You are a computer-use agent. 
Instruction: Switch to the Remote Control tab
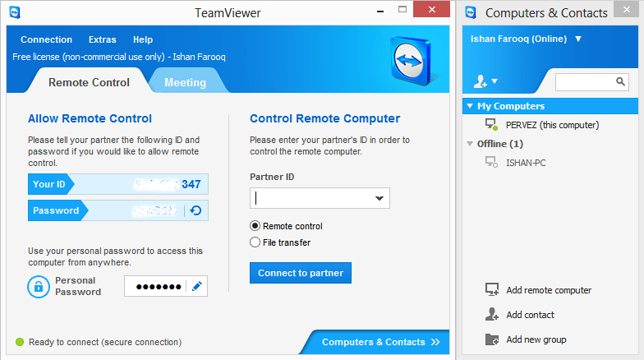tap(89, 82)
